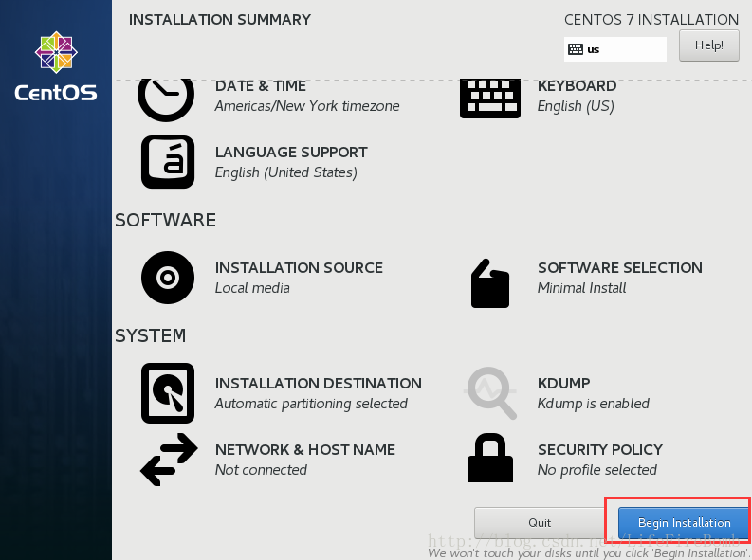Screen dimensions: 752x560
Task: Select the KEYBOARD heading
Action: (x=577, y=85)
